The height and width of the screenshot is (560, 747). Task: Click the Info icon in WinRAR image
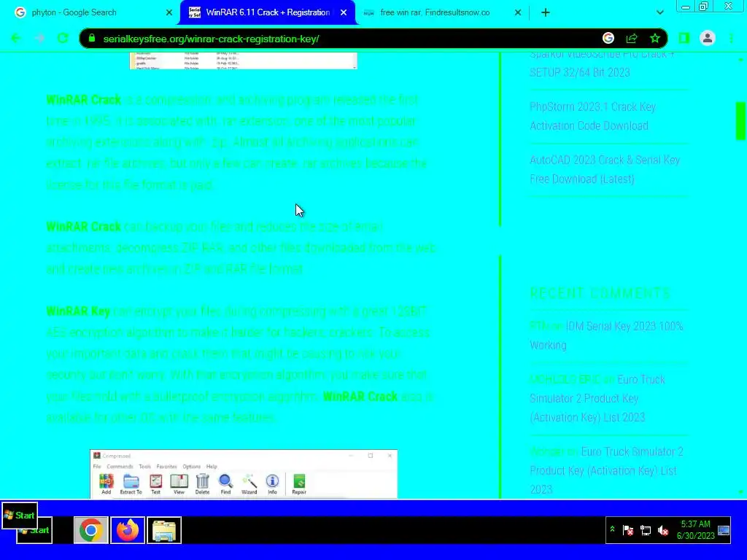pyautogui.click(x=273, y=484)
